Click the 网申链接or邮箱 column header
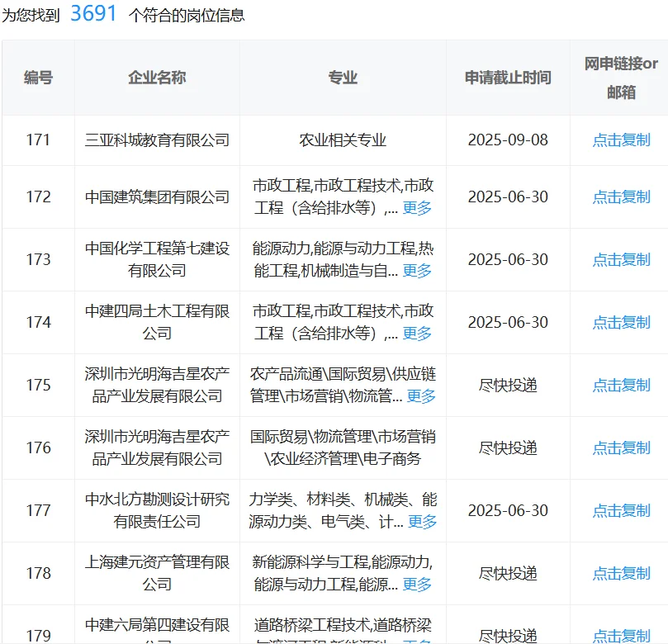The width and height of the screenshot is (668, 644). point(621,78)
